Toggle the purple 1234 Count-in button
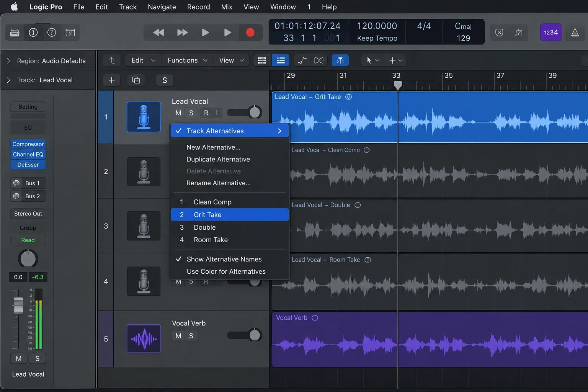 pos(551,33)
